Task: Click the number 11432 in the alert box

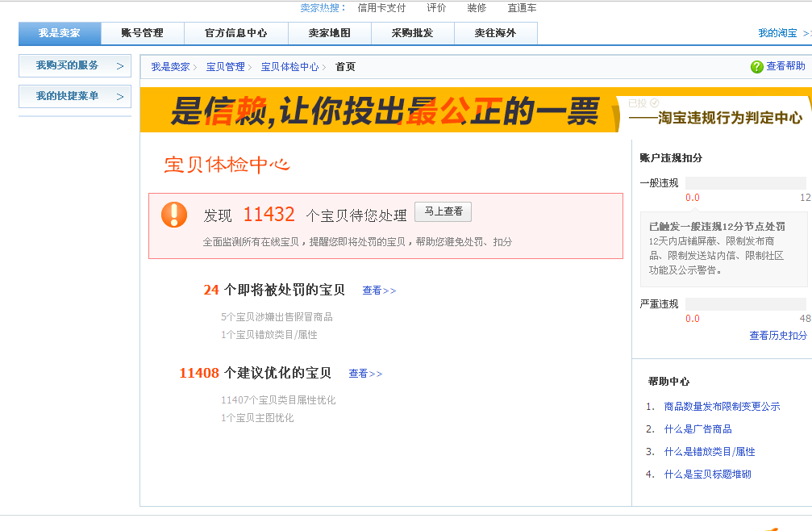Action: pos(269,215)
